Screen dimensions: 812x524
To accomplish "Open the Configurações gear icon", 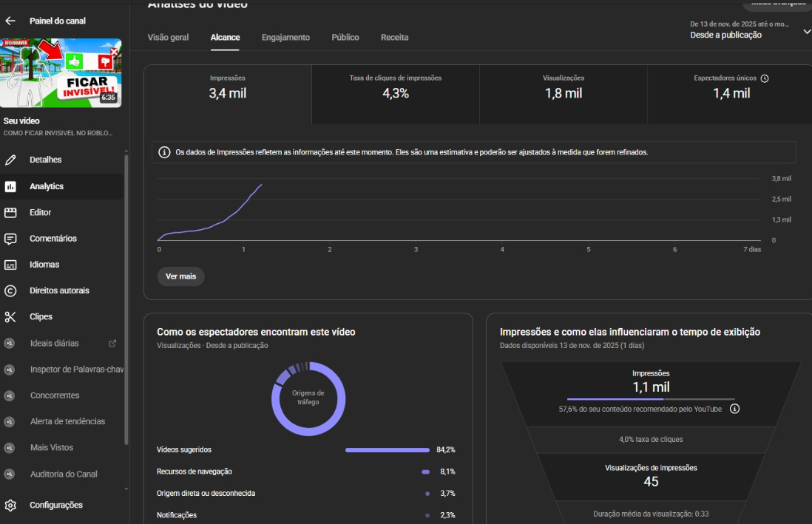I will pyautogui.click(x=10, y=506).
